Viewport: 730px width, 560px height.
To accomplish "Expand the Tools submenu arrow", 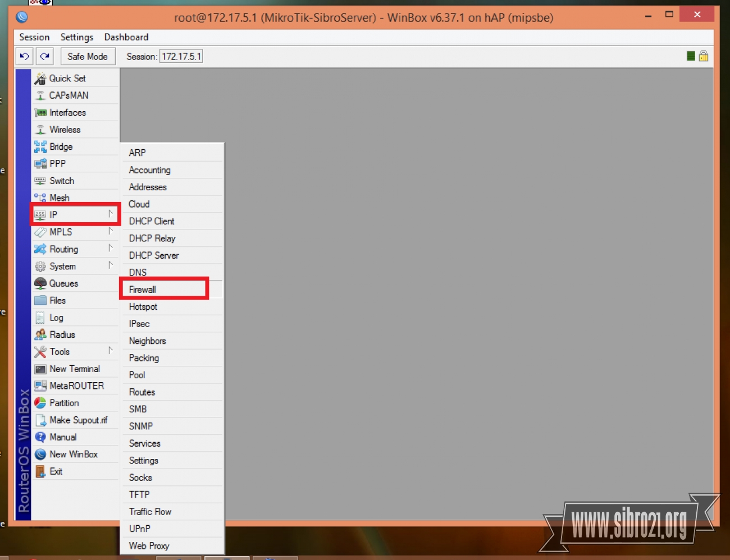I will coord(111,351).
